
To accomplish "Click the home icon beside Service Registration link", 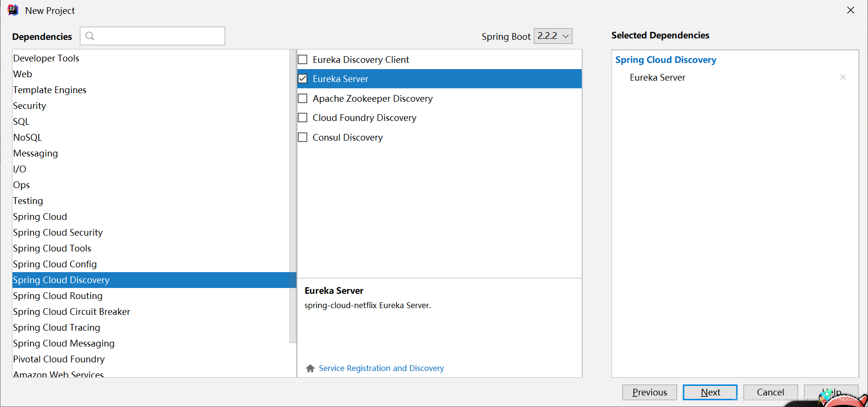I will 310,368.
